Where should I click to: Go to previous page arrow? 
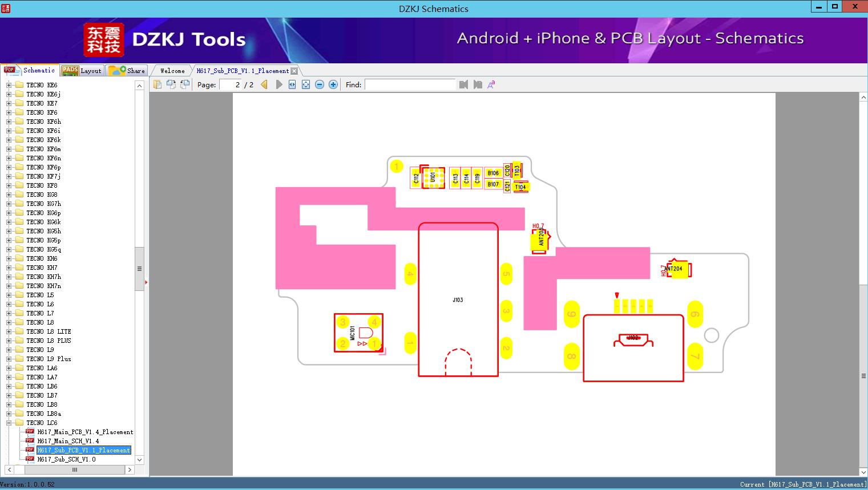pyautogui.click(x=264, y=84)
